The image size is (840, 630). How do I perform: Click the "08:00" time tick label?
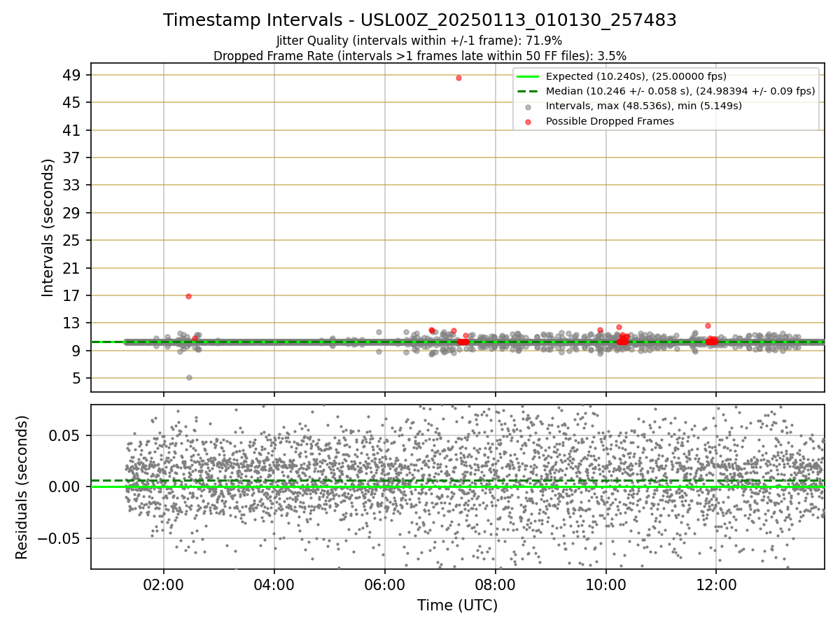496,585
